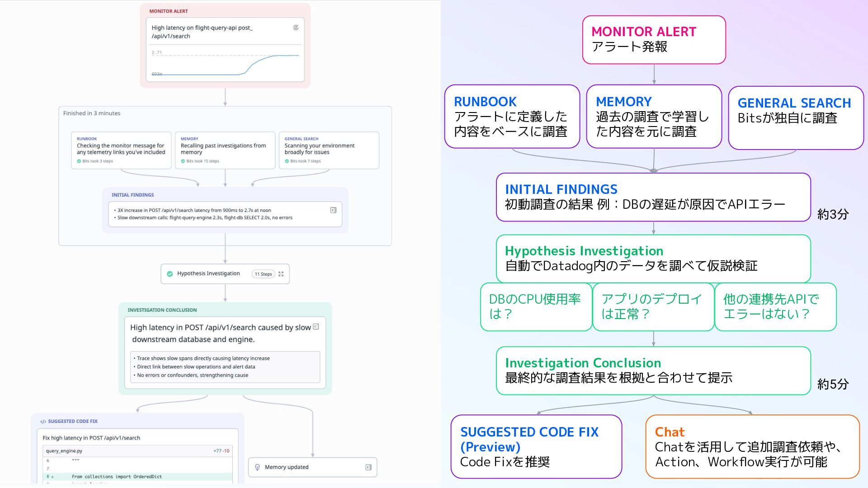Open side panel icon in Investigation Conclusion
The width and height of the screenshot is (868, 488).
[316, 327]
